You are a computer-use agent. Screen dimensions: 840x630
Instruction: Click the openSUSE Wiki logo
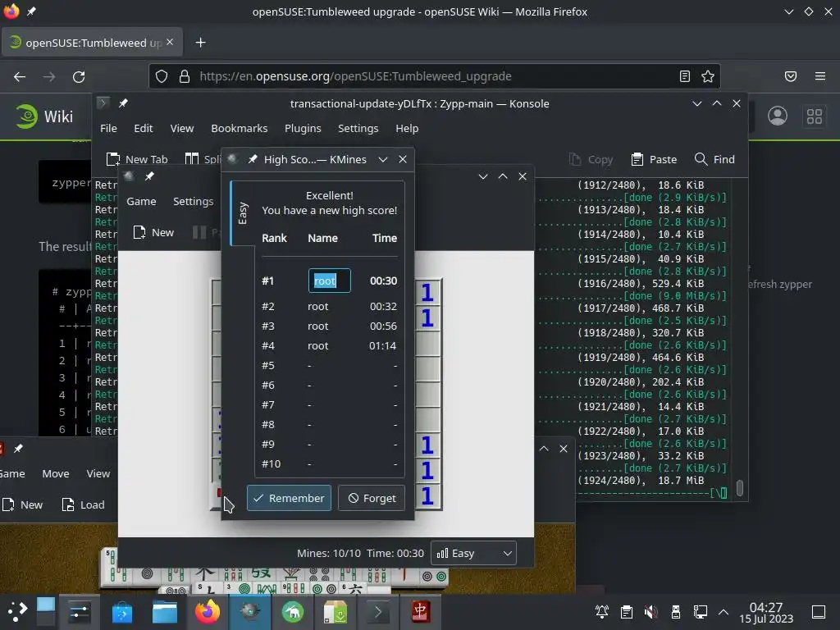pos(44,116)
